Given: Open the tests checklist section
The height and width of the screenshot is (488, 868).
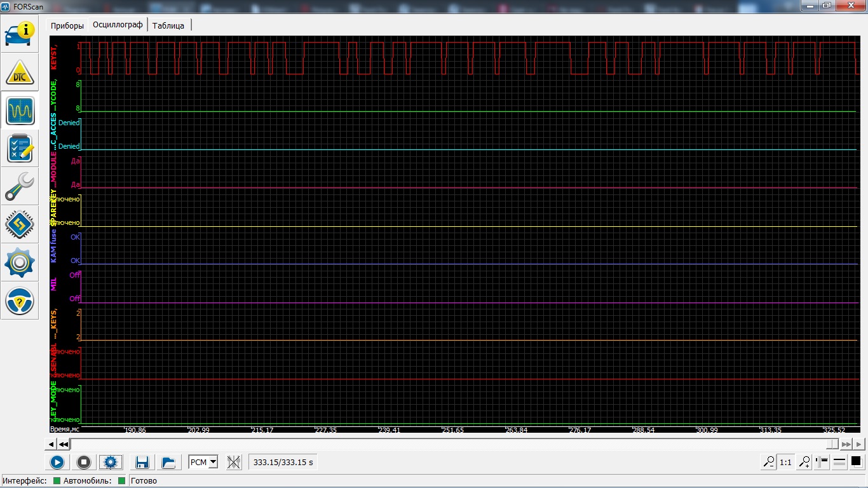Looking at the screenshot, I should tap(20, 149).
